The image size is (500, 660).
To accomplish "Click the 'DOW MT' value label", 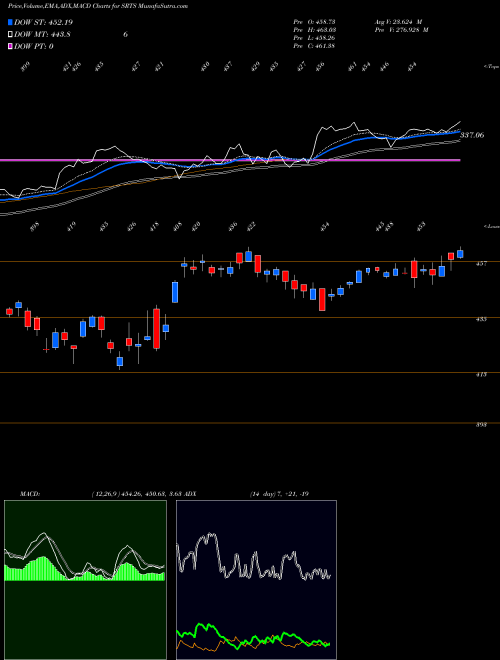I will click(42, 35).
